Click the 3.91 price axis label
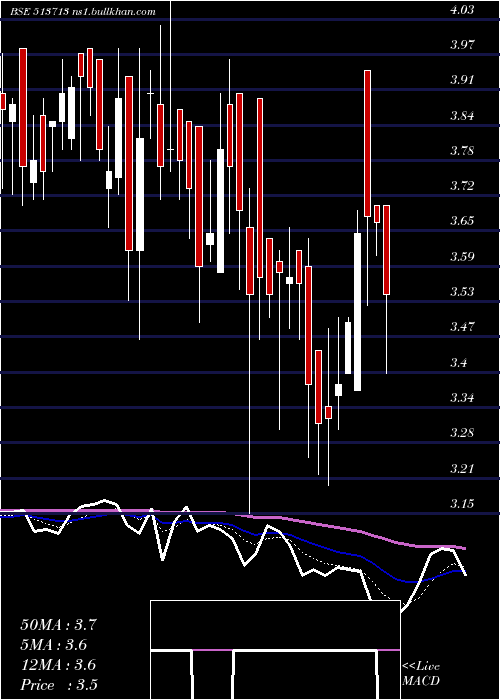The width and height of the screenshot is (500, 700). [462, 80]
